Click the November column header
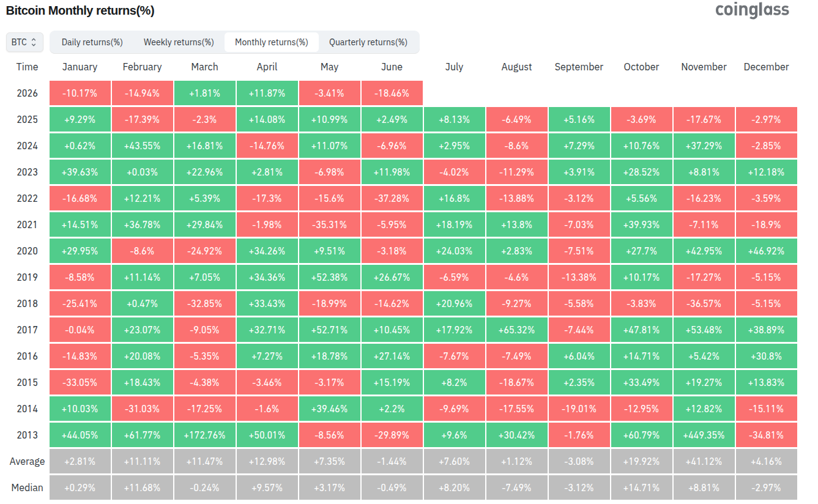 point(704,67)
